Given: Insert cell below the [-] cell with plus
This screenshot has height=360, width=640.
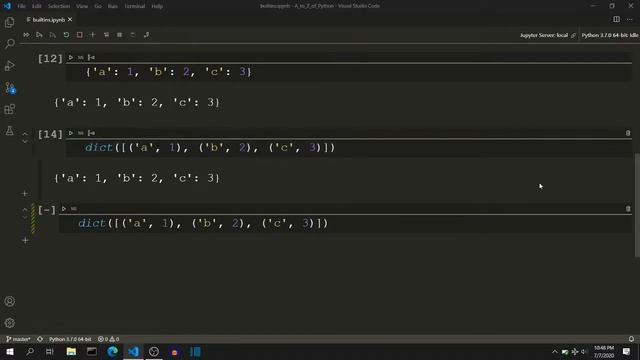Looking at the screenshot, I should [x=25, y=240].
